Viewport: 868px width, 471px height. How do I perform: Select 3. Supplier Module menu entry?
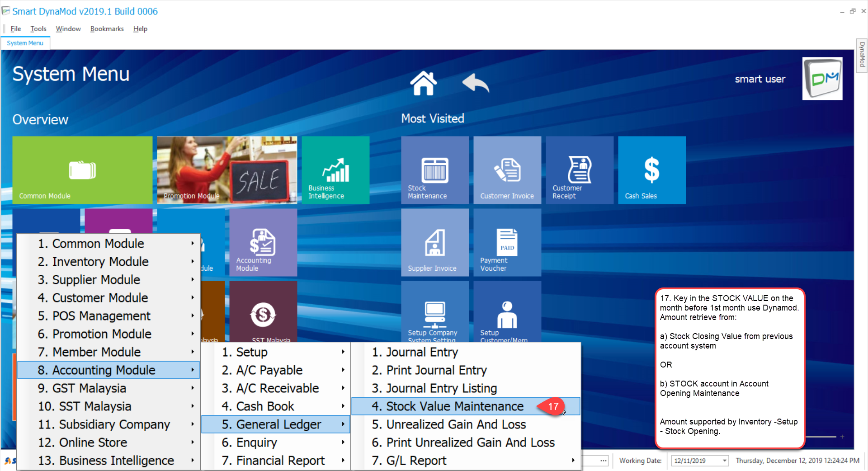coord(108,279)
